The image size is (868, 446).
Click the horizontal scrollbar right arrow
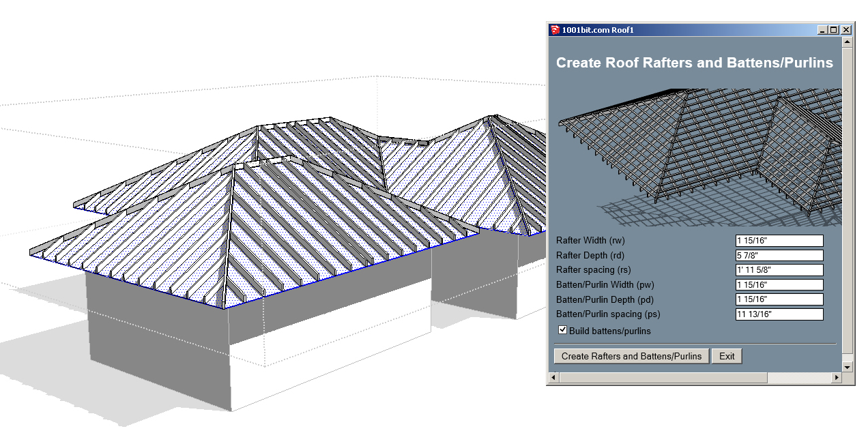click(837, 378)
